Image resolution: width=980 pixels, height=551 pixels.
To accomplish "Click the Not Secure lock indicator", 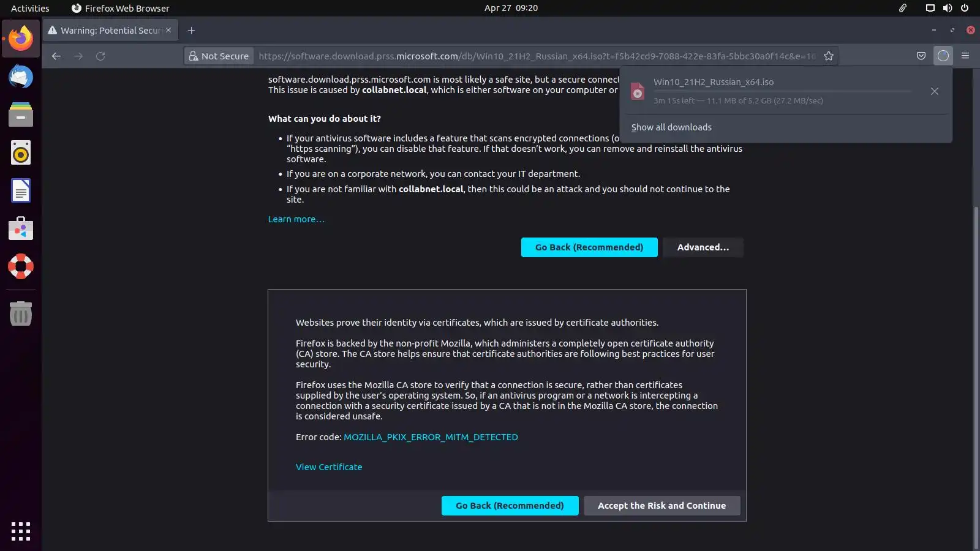I will pos(219,56).
